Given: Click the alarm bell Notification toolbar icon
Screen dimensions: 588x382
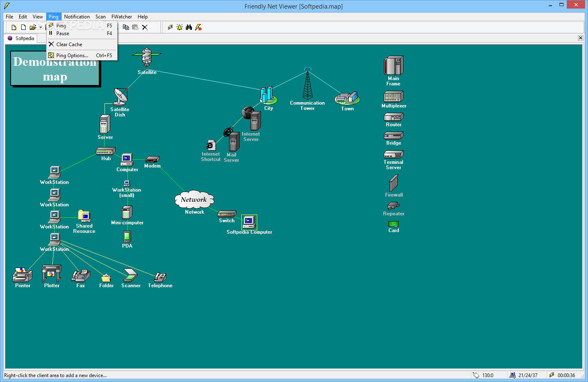Looking at the screenshot, I should [180, 27].
